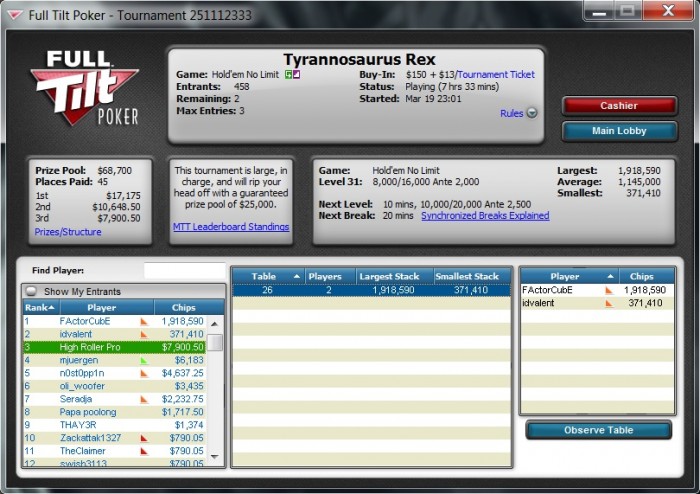This screenshot has height=494, width=700.
Task: Sort player list by Rank column
Action: click(x=41, y=307)
